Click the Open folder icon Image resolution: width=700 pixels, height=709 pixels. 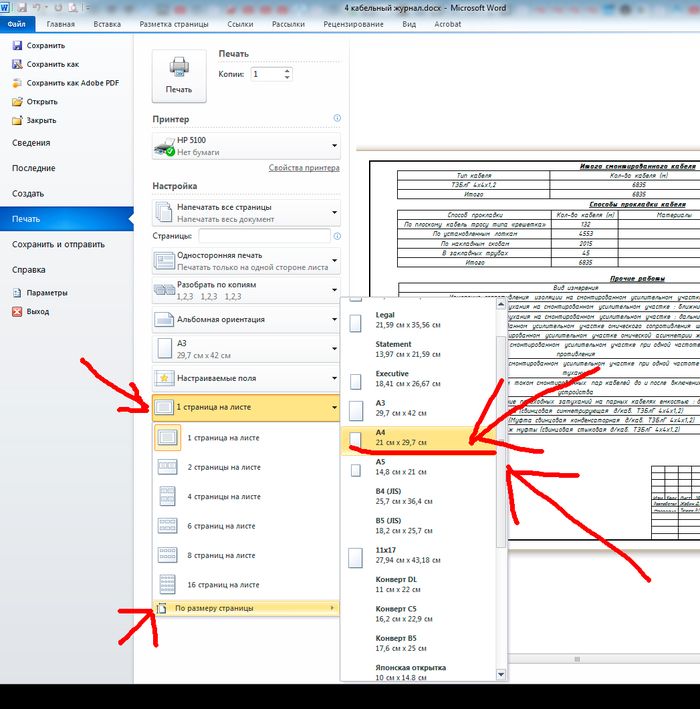(17, 101)
